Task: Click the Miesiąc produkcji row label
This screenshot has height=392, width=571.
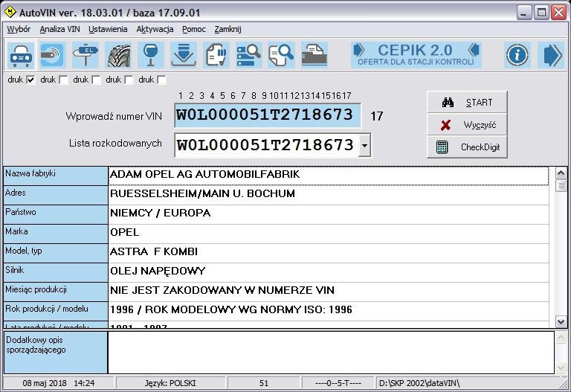Action: tap(55, 292)
